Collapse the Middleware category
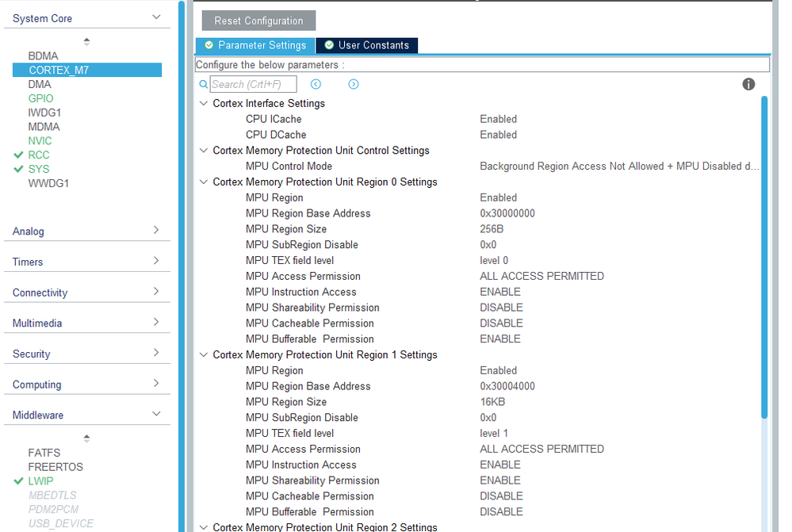Screen dimensions: 792x532 (157, 414)
